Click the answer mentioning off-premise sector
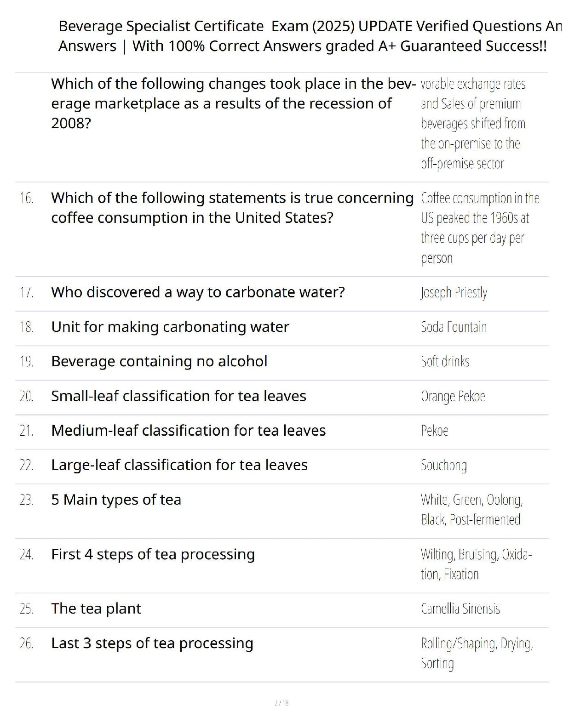563x728 pixels. [x=473, y=124]
